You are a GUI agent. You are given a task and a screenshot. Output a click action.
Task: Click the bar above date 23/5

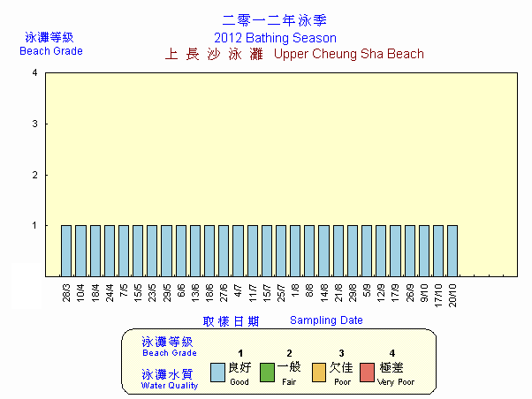pyautogui.click(x=152, y=251)
